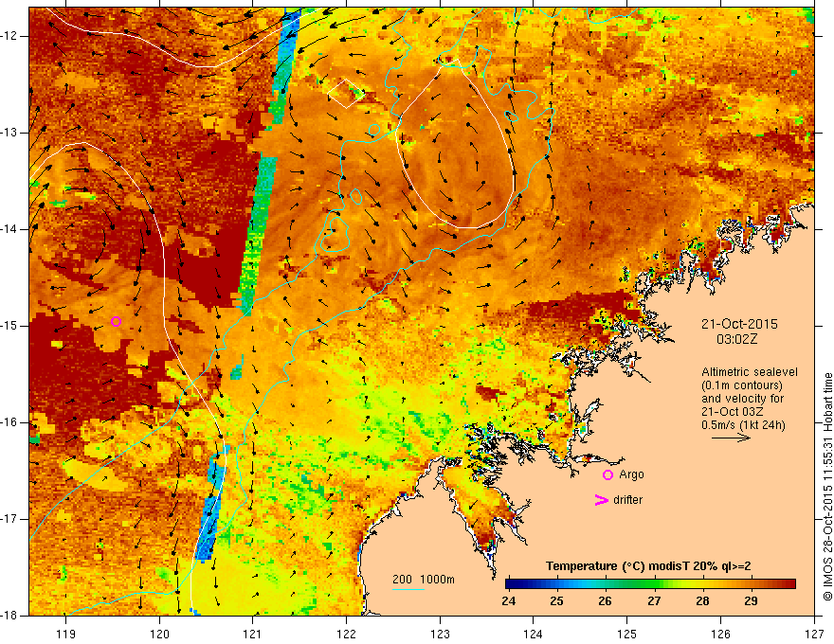Click the Argo legend circle symbol
The height and width of the screenshot is (644, 834).
(607, 475)
